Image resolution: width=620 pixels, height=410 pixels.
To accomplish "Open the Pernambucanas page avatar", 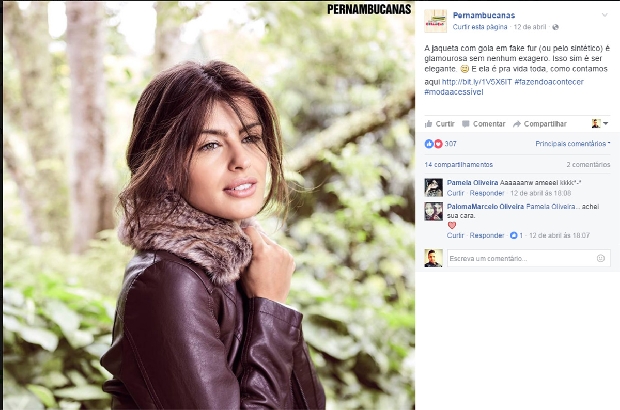I will (435, 21).
